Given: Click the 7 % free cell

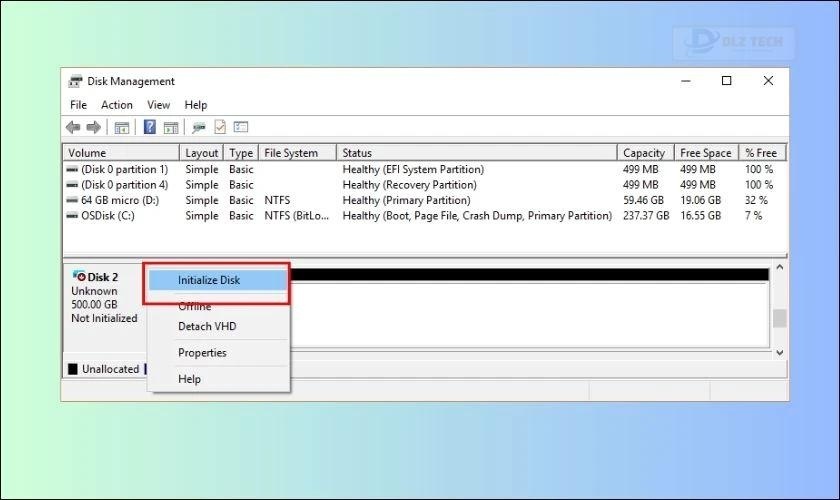Looking at the screenshot, I should coord(753,216).
